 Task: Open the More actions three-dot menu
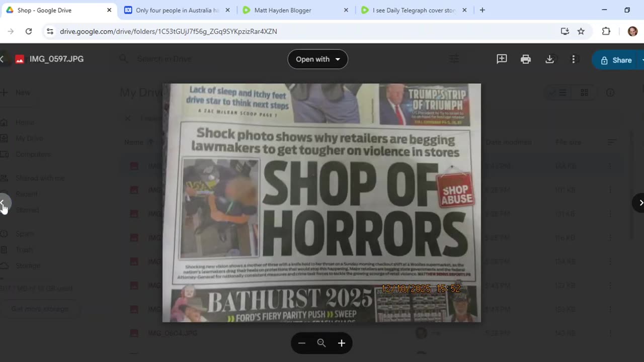coord(573,59)
